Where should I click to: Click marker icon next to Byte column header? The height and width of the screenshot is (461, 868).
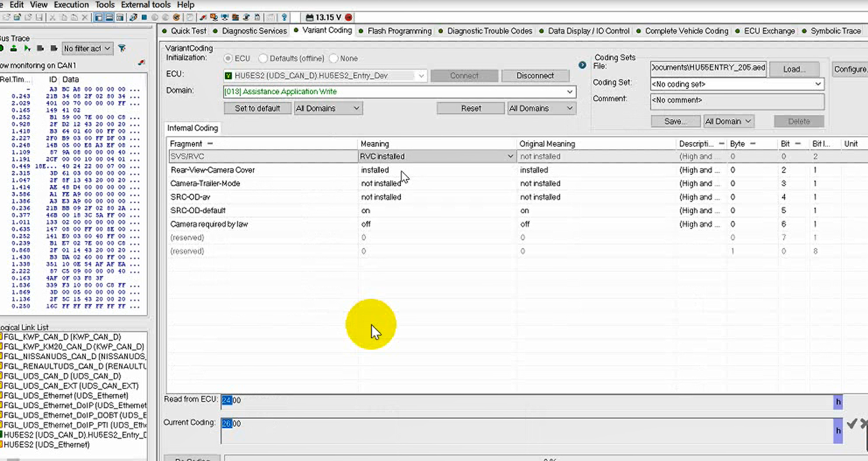pos(752,144)
